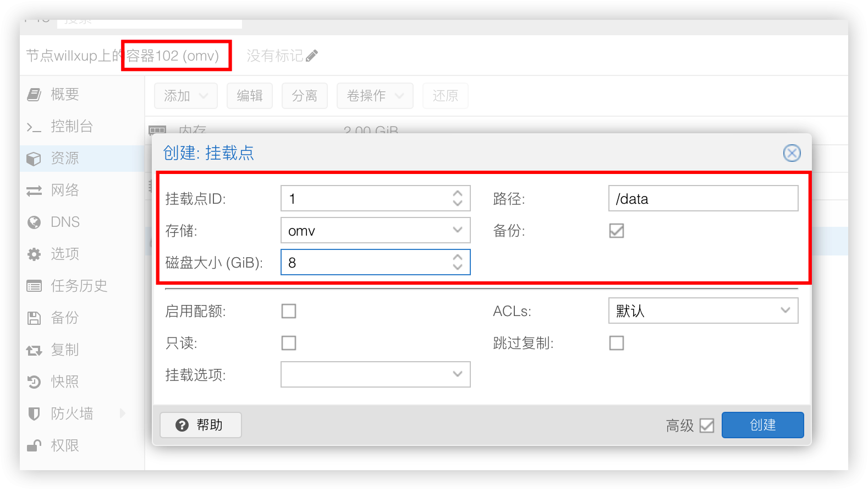Click the 资源 cube icon
The height and width of the screenshot is (490, 868).
[34, 159]
